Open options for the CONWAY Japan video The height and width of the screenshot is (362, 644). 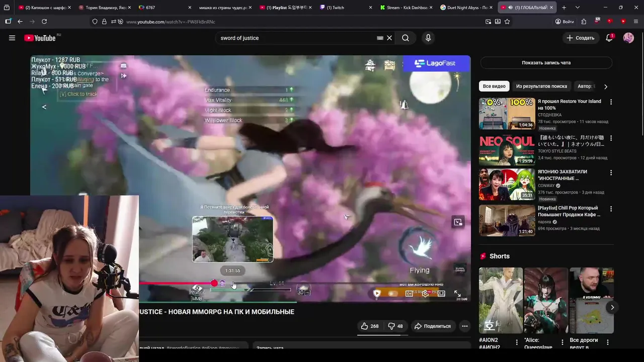pyautogui.click(x=611, y=172)
